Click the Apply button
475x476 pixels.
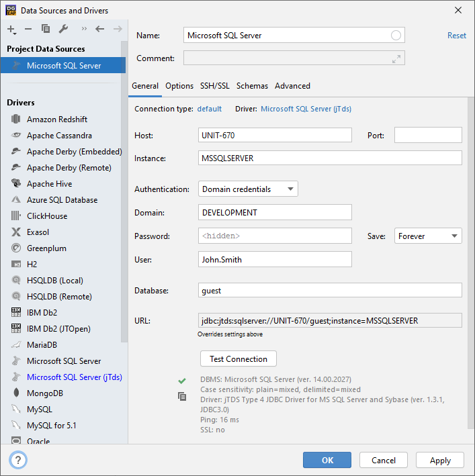click(x=440, y=460)
